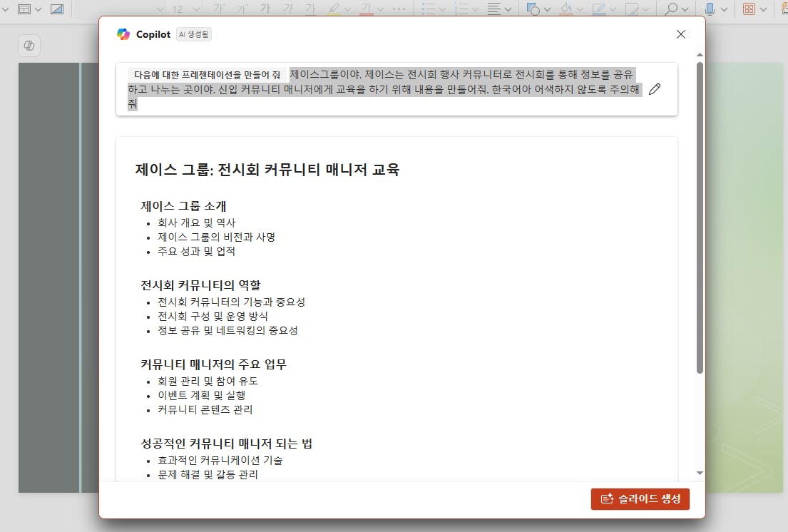Click the Copilot logo in the dialog

pyautogui.click(x=123, y=34)
